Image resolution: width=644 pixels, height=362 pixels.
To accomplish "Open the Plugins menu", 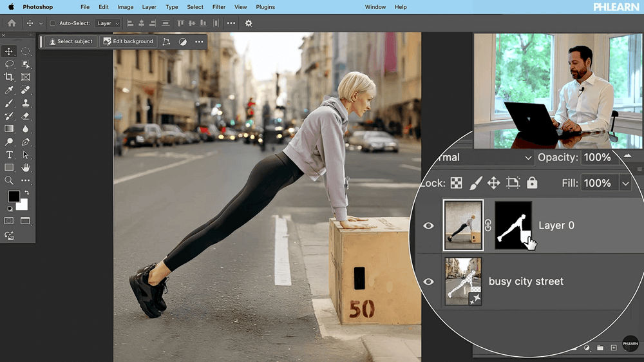I will [264, 7].
